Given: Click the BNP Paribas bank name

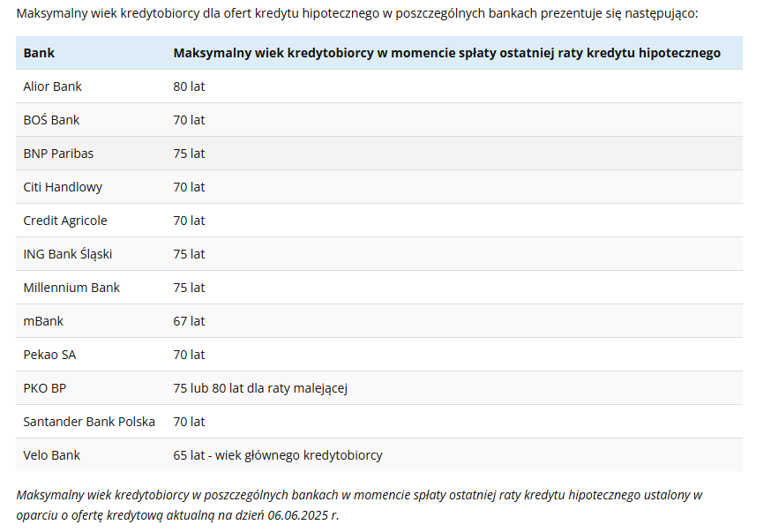Looking at the screenshot, I should tap(58, 154).
